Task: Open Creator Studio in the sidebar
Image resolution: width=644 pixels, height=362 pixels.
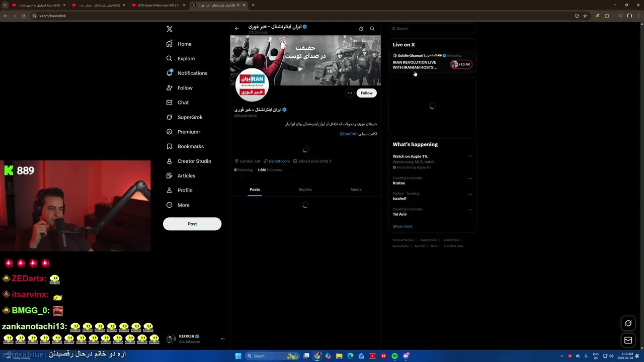Action: (189, 161)
